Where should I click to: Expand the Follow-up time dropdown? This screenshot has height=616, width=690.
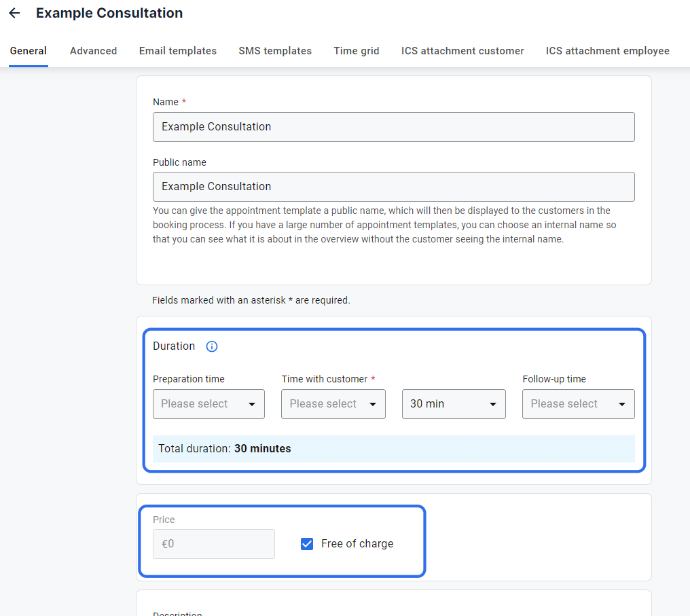coord(578,404)
